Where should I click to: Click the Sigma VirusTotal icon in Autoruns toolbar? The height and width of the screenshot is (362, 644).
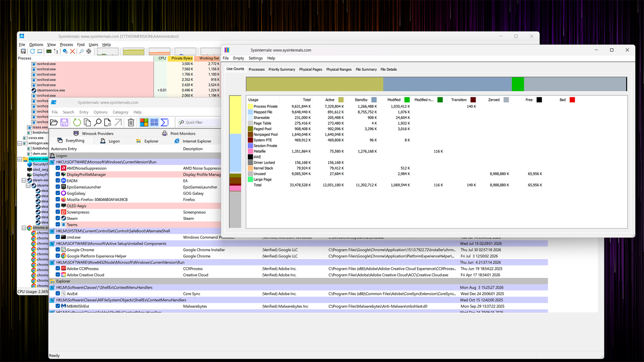(164, 122)
